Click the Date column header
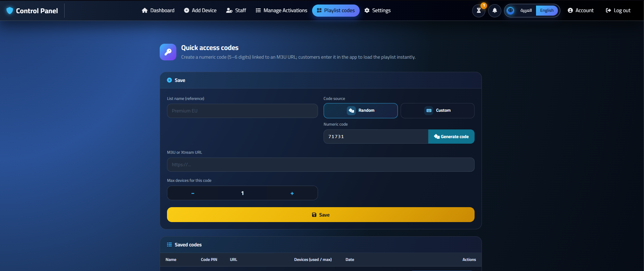This screenshot has height=271, width=644. point(350,260)
